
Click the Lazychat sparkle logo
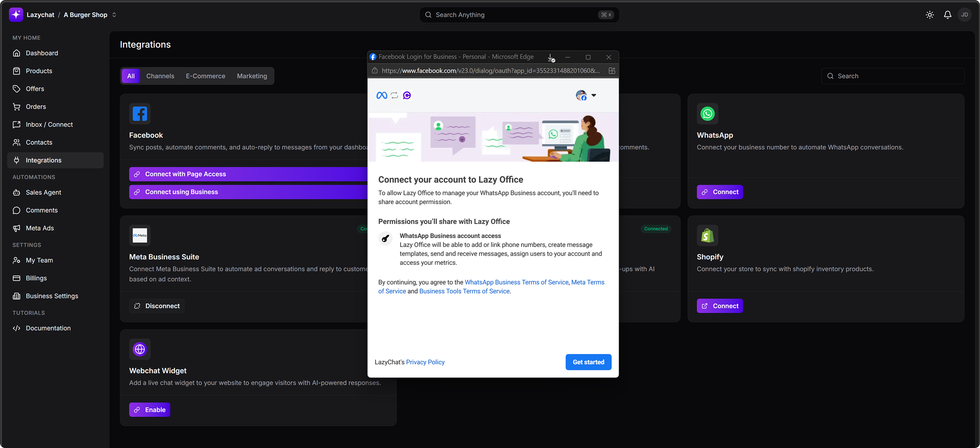click(16, 15)
